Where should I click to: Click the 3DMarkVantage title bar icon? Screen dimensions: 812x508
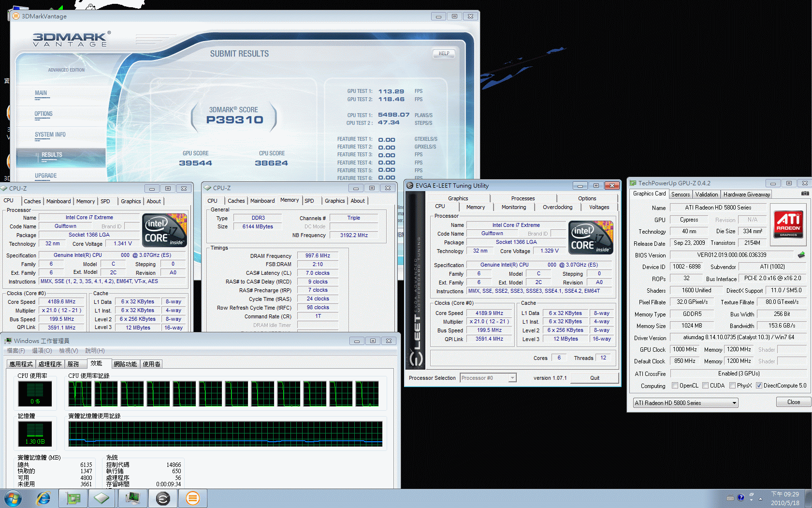pos(16,16)
